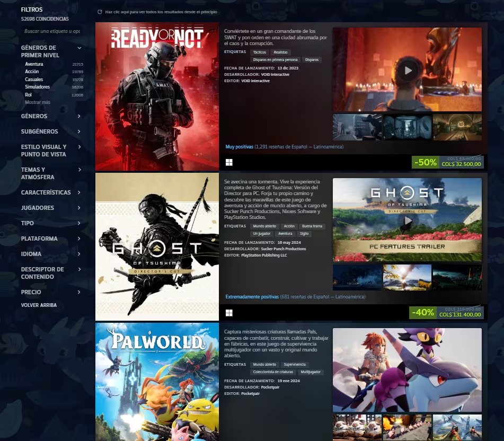Open Ghost of Tsushima third screenshot thumbnail

point(457,277)
